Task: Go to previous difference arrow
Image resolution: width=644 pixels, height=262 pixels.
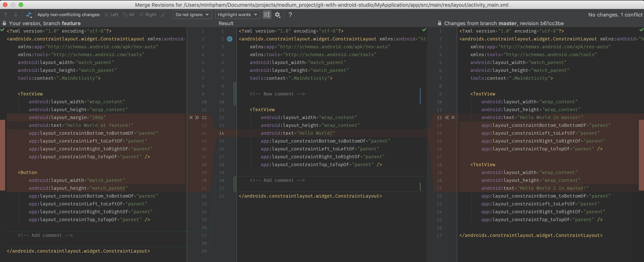Action: [x=5, y=15]
